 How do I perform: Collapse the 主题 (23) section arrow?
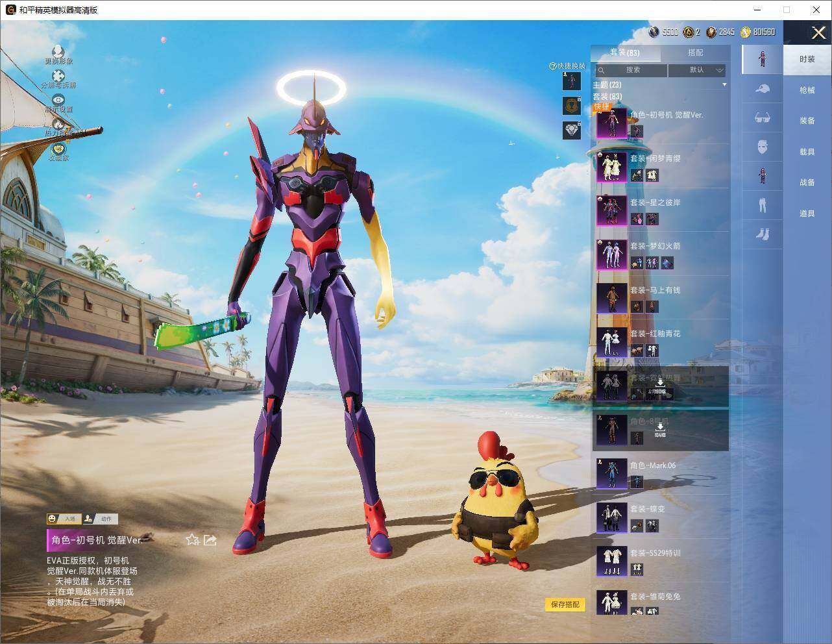pyautogui.click(x=724, y=85)
